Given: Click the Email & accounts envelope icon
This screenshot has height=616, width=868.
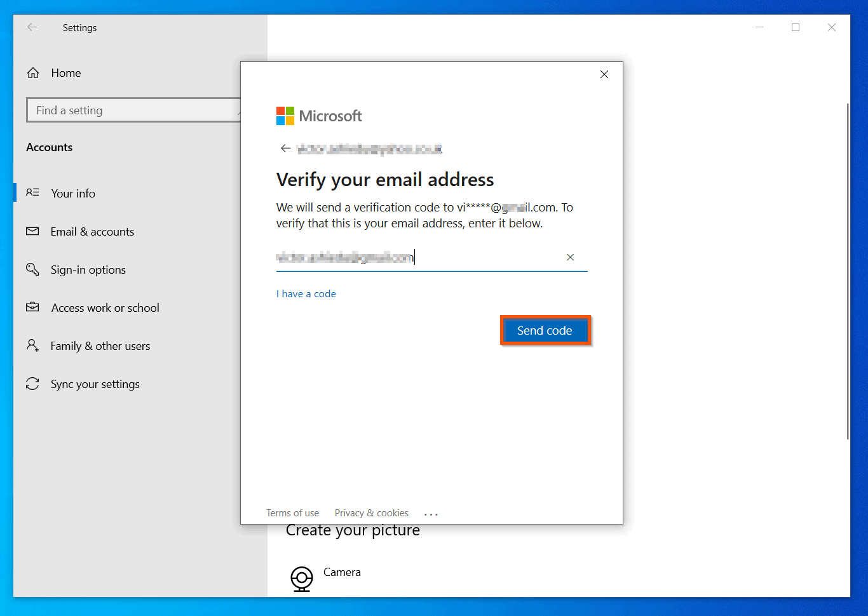Looking at the screenshot, I should (x=32, y=231).
